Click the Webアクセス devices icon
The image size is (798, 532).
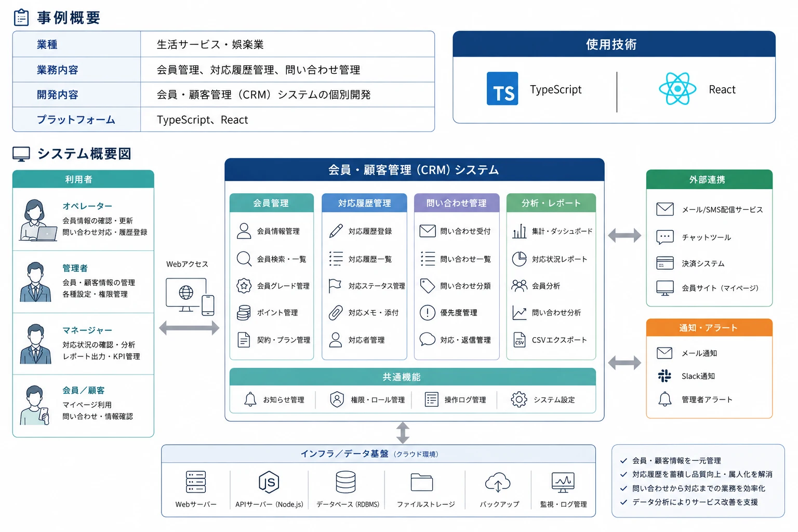tap(190, 297)
